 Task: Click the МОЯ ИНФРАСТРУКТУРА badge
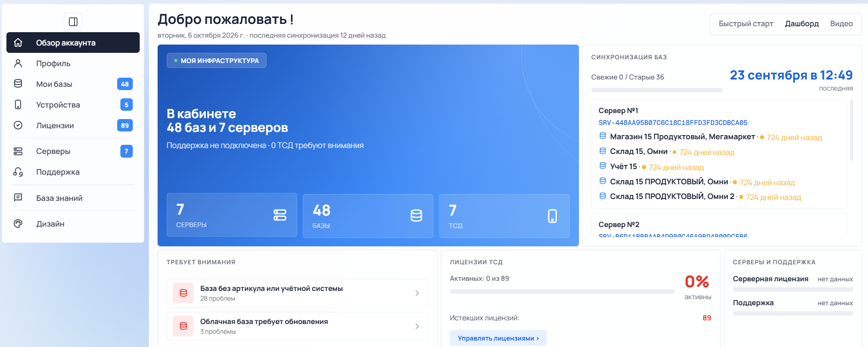click(216, 61)
